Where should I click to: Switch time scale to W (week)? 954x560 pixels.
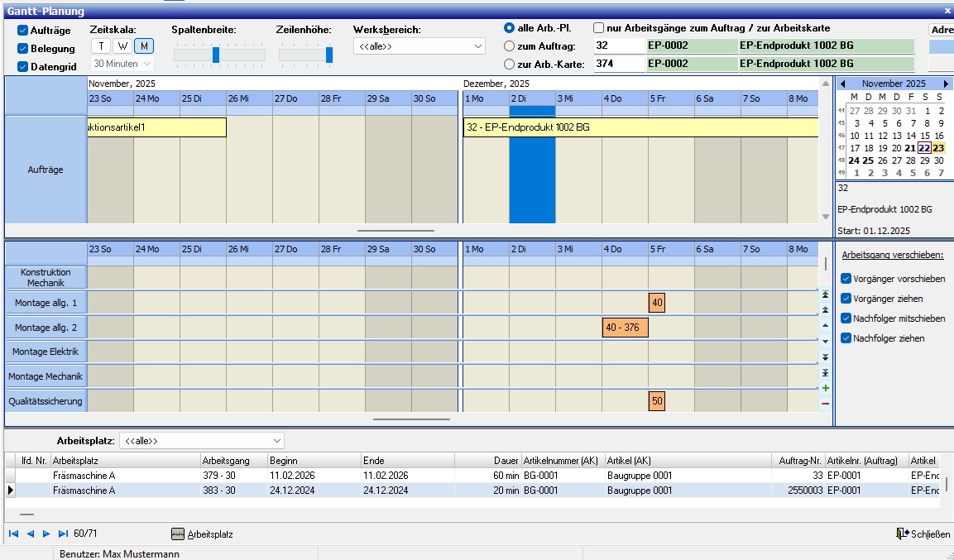coord(122,46)
